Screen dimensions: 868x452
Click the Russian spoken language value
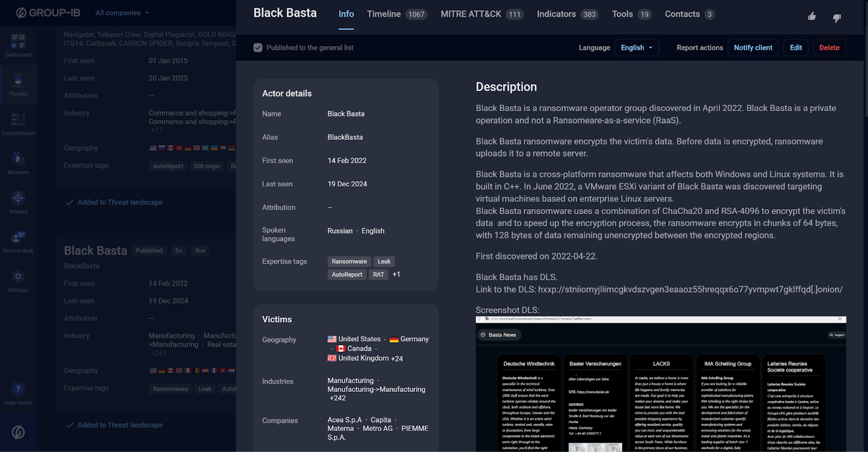pyautogui.click(x=340, y=231)
